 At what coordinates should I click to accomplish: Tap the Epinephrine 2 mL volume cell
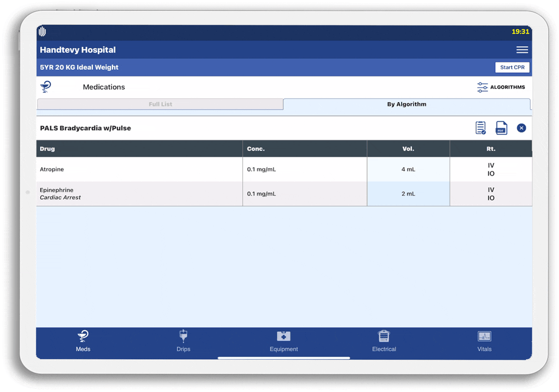408,194
